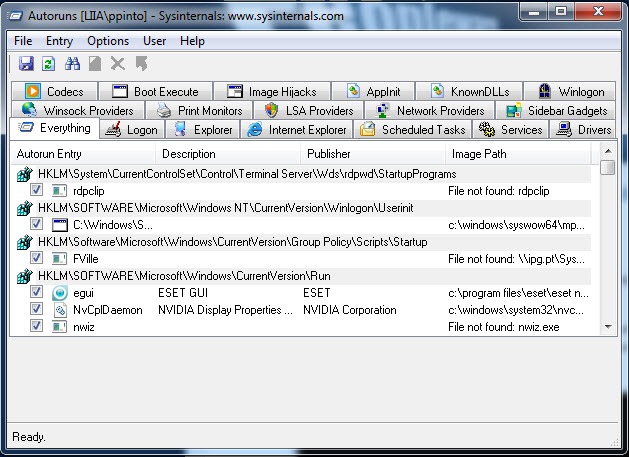Viewport: 629px width, 457px height.
Task: Click the nwiz entry icon
Action: coord(59,327)
